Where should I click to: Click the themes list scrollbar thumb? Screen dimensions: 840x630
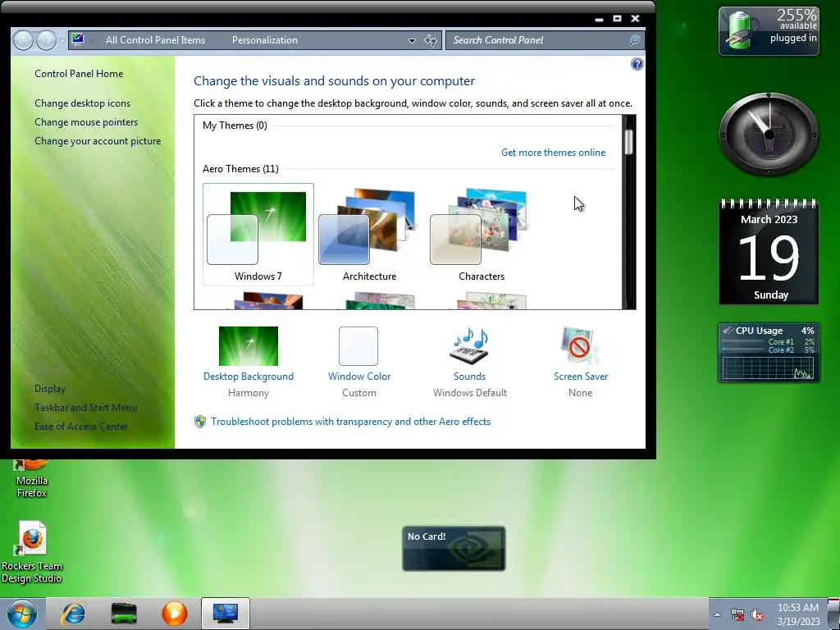[x=629, y=141]
